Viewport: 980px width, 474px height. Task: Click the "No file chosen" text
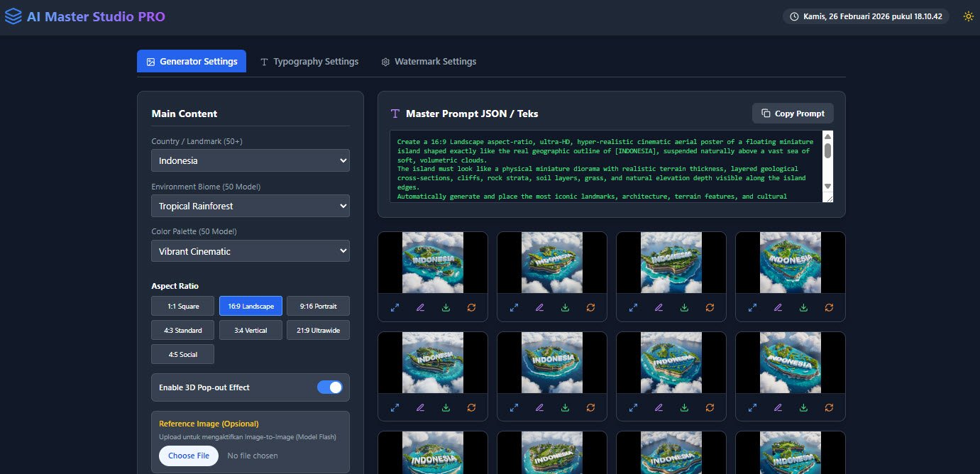click(x=253, y=456)
